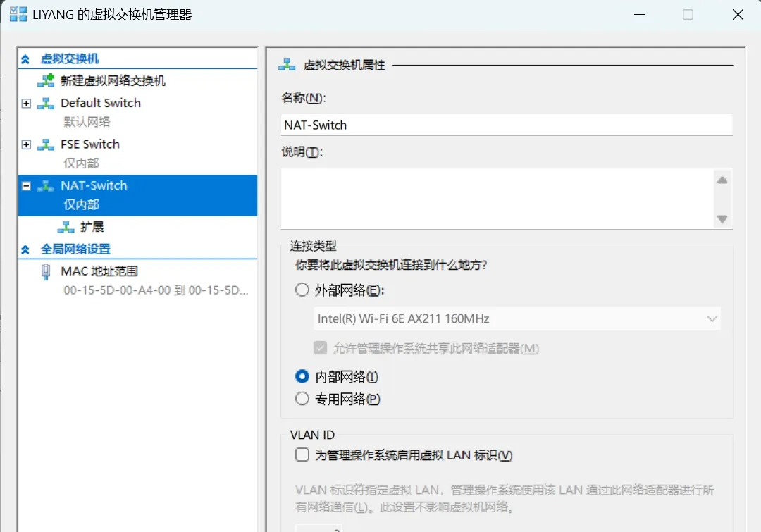The image size is (761, 532).
Task: Click the Default Switch network icon
Action: coord(46,103)
